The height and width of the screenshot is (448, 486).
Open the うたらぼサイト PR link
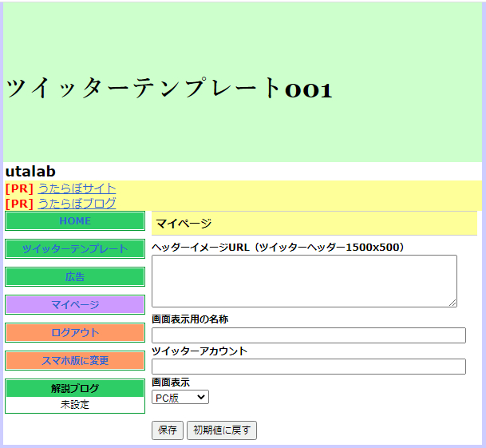click(77, 188)
